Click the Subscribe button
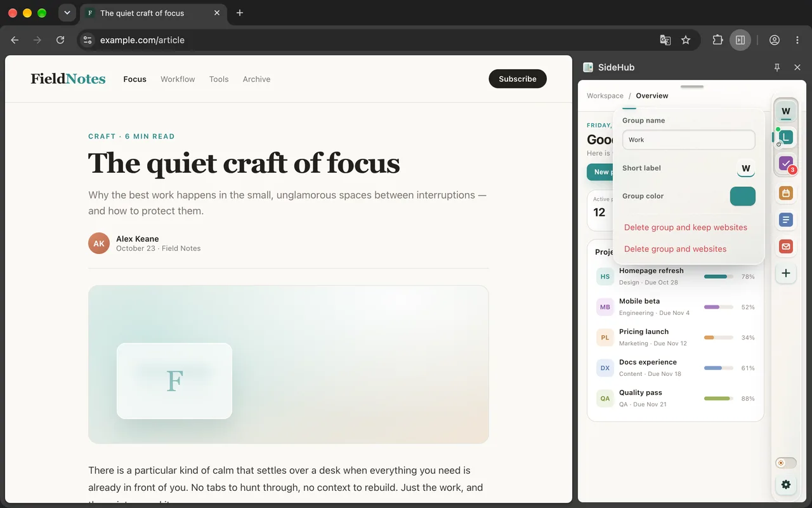812x508 pixels. [x=518, y=79]
